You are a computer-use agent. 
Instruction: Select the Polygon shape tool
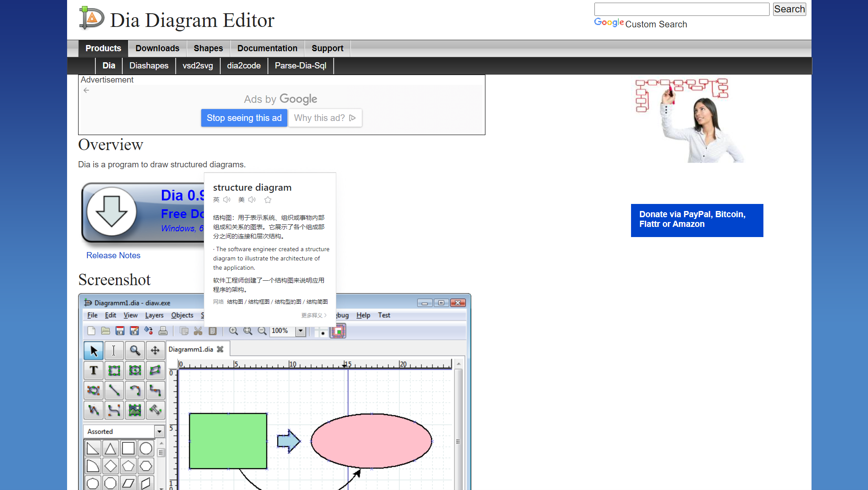pyautogui.click(x=155, y=370)
